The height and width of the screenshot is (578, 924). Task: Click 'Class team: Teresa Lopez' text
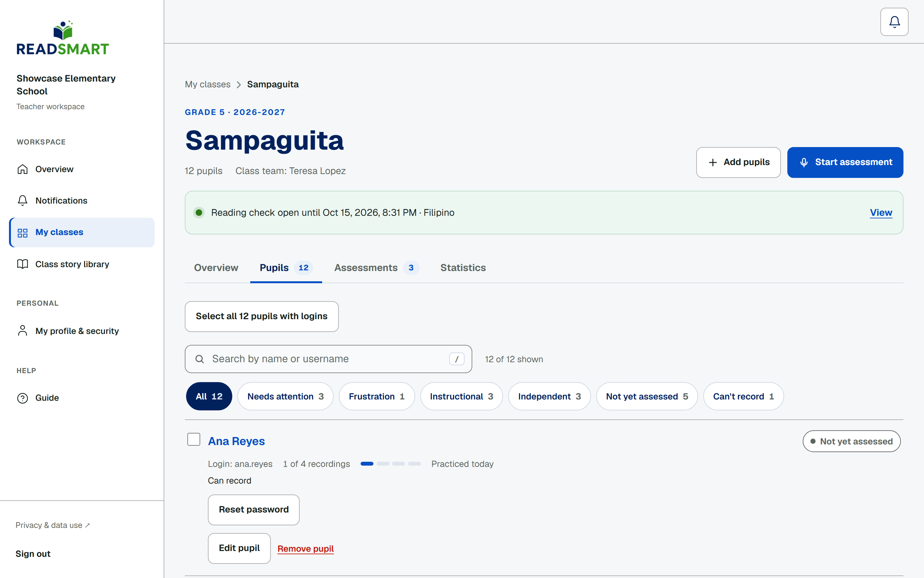[x=291, y=171]
